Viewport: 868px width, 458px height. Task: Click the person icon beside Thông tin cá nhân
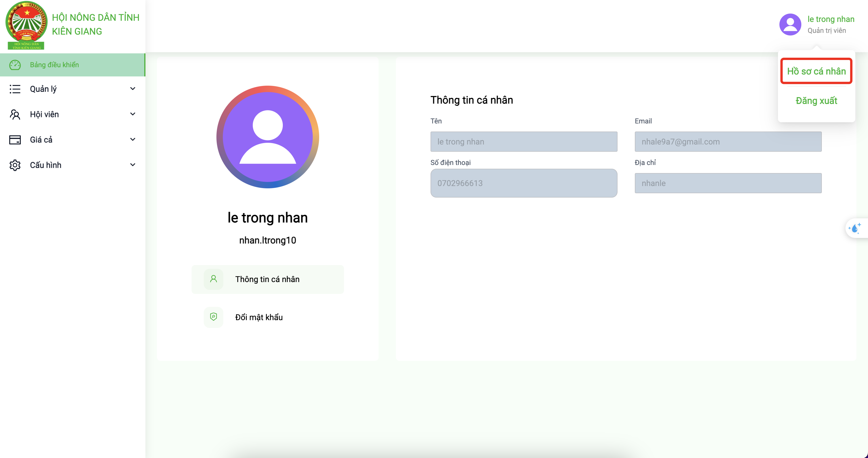(213, 279)
